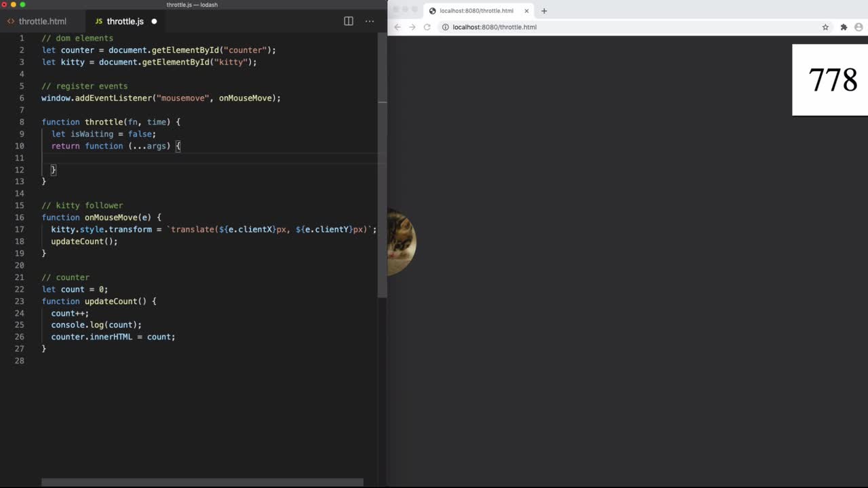Bookmark this page with the star
This screenshot has width=868, height=488.
click(x=825, y=27)
